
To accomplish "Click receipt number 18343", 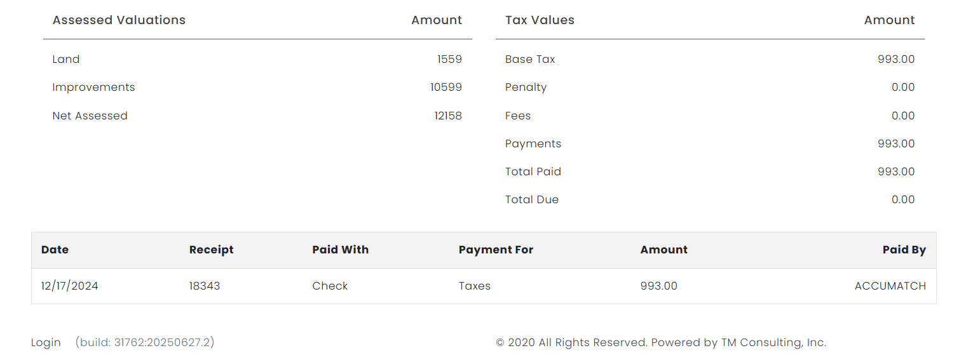I will click(x=205, y=286).
